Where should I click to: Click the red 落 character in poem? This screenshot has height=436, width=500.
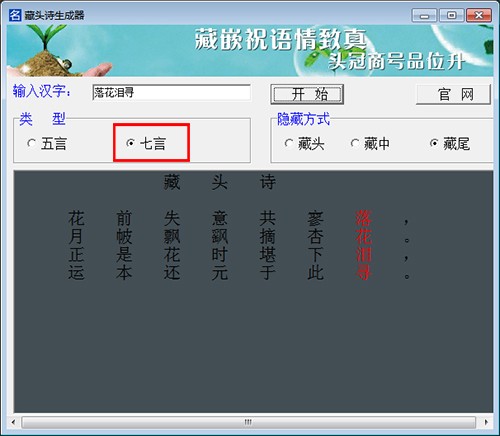[363, 218]
